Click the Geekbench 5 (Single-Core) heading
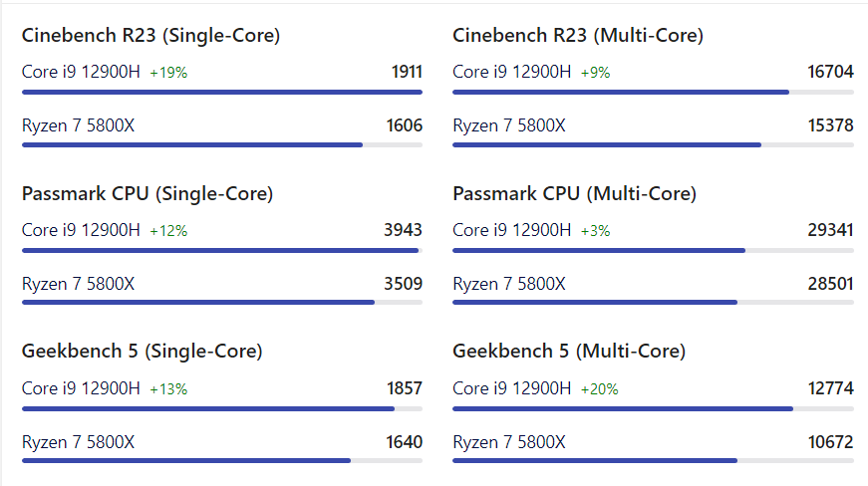The image size is (868, 486). (x=142, y=352)
